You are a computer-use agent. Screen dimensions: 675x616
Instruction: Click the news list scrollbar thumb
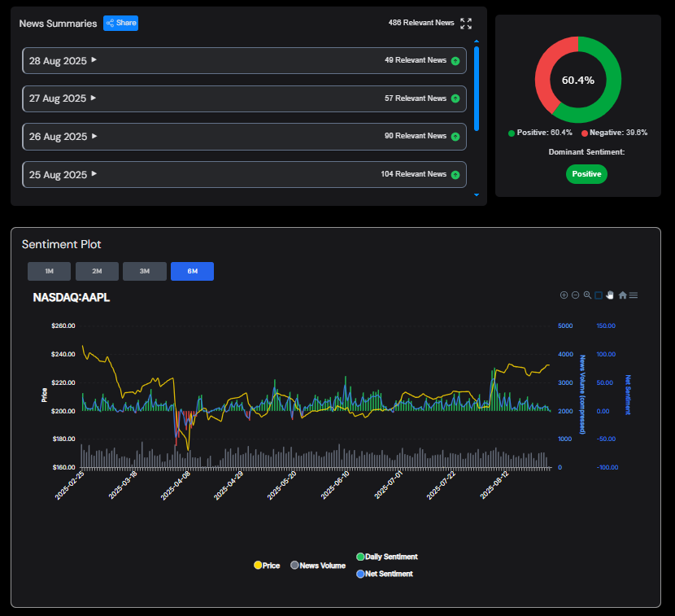[477, 89]
